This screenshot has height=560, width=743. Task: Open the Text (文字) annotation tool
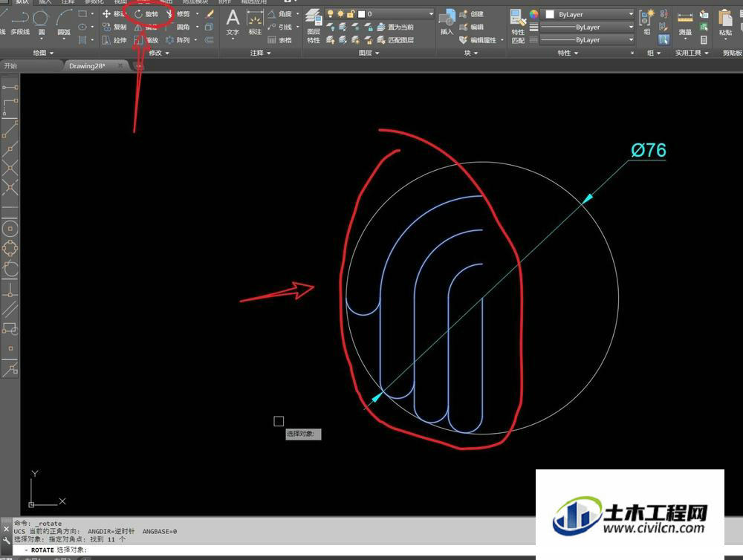click(233, 22)
